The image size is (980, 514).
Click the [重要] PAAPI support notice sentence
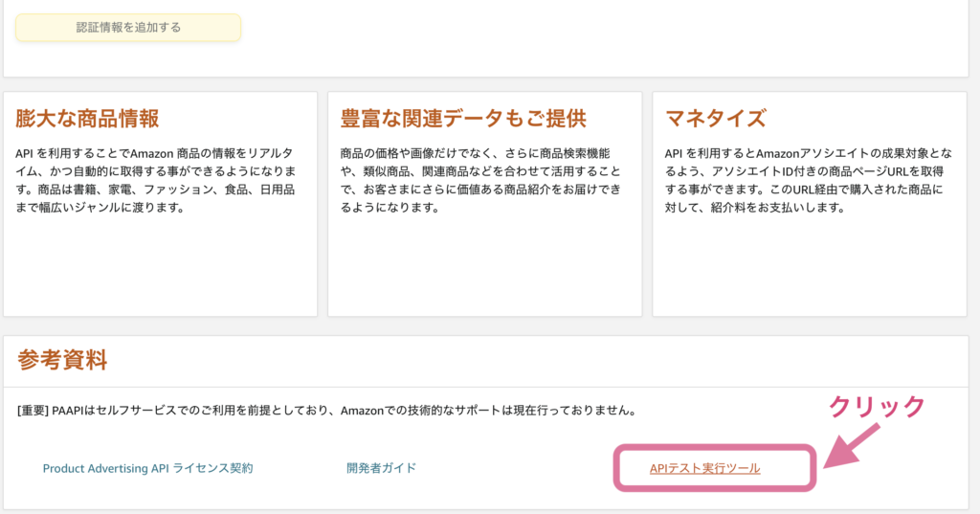click(327, 411)
